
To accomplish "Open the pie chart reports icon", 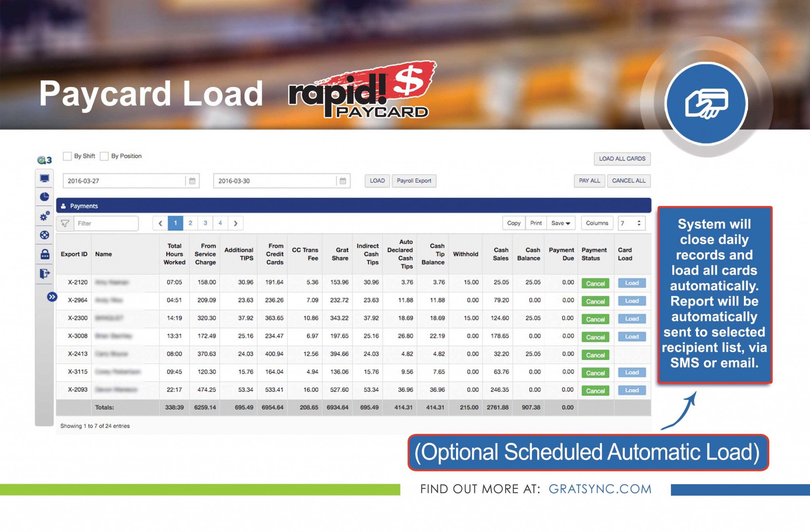I will coord(44,197).
